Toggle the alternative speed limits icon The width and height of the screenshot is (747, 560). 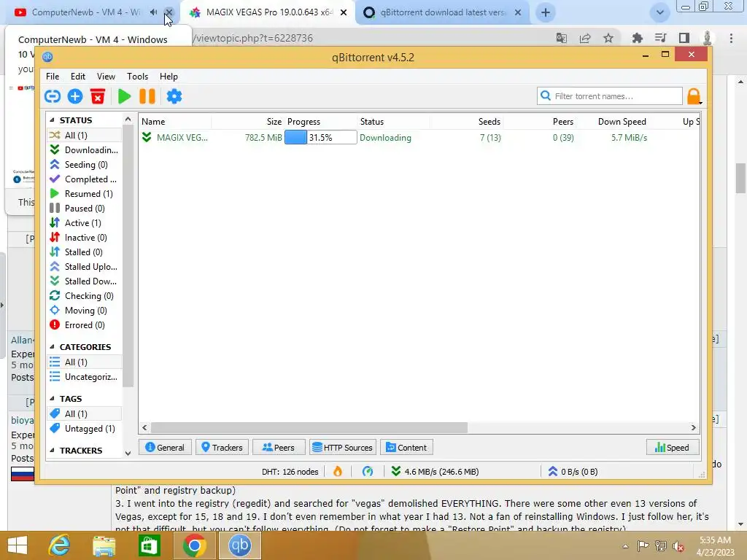click(368, 472)
